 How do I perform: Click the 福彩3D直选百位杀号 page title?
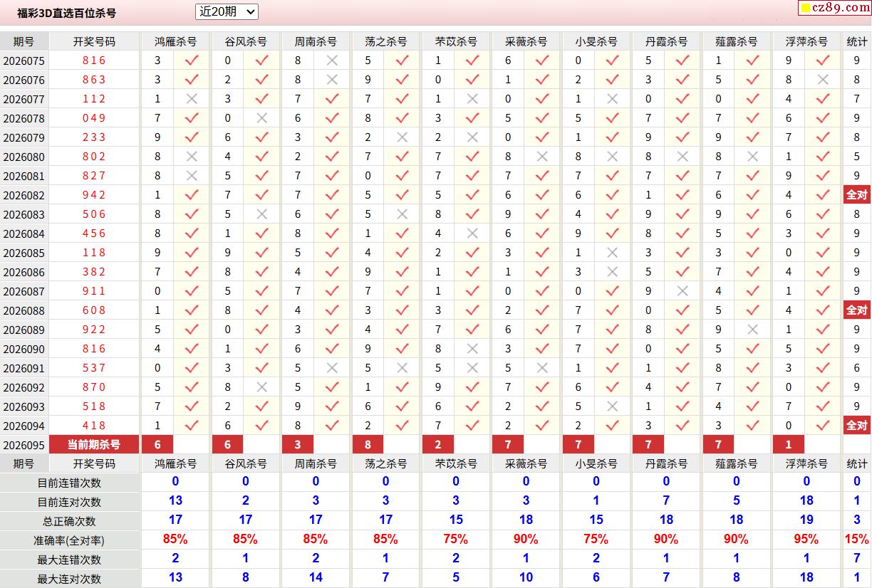(x=67, y=13)
